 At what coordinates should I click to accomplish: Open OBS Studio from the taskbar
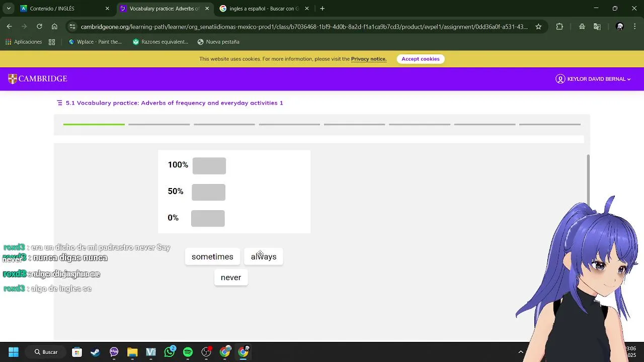[206, 352]
